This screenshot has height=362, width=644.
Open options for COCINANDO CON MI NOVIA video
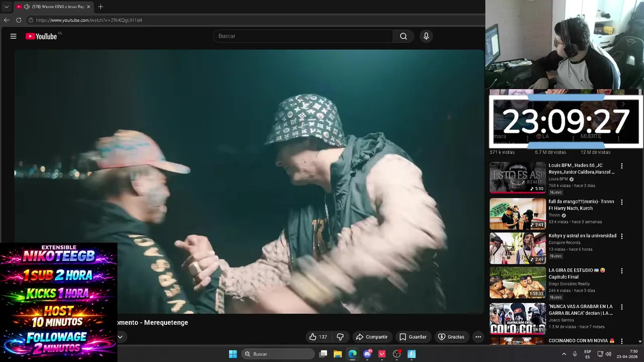(621, 341)
